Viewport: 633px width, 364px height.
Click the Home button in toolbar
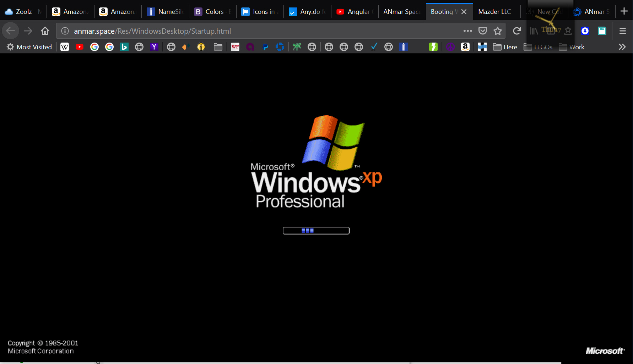[45, 31]
